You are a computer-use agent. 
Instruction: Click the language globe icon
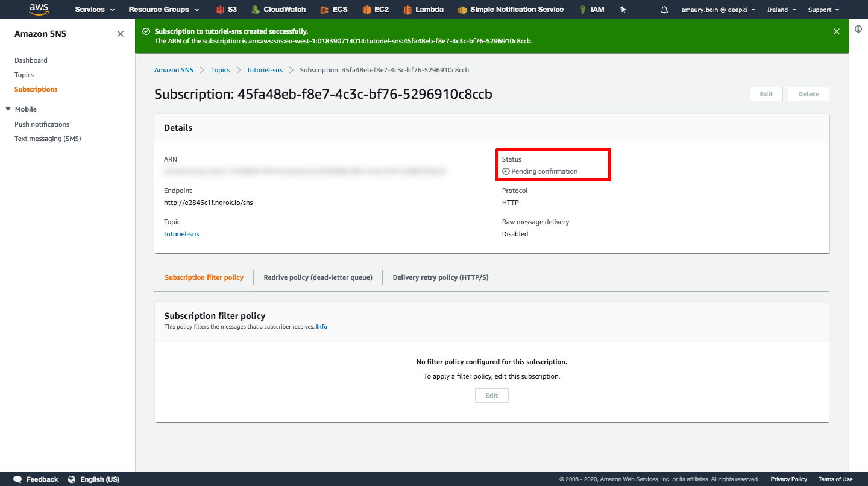tap(72, 479)
